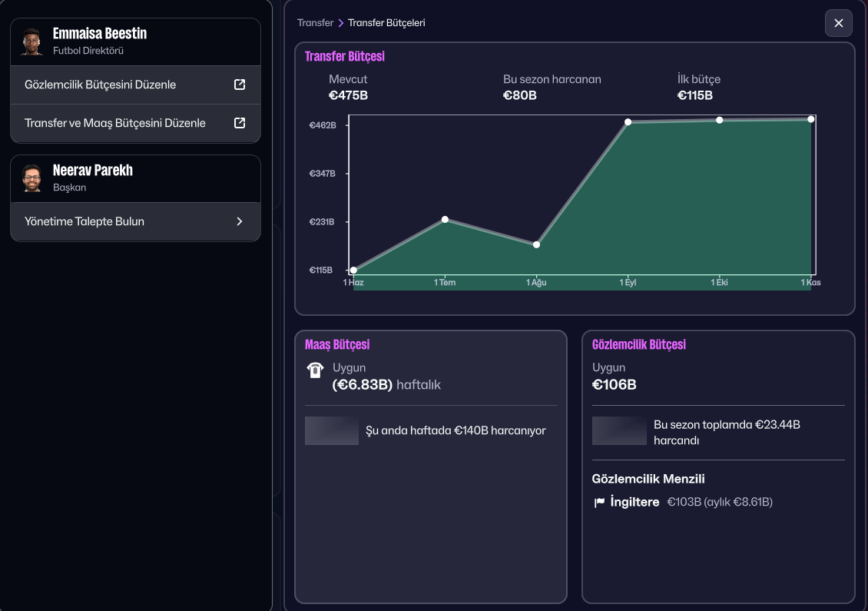Screen dimensions: 868x611
Task: Select the 1 Ağu data point on chart
Action: click(x=536, y=244)
